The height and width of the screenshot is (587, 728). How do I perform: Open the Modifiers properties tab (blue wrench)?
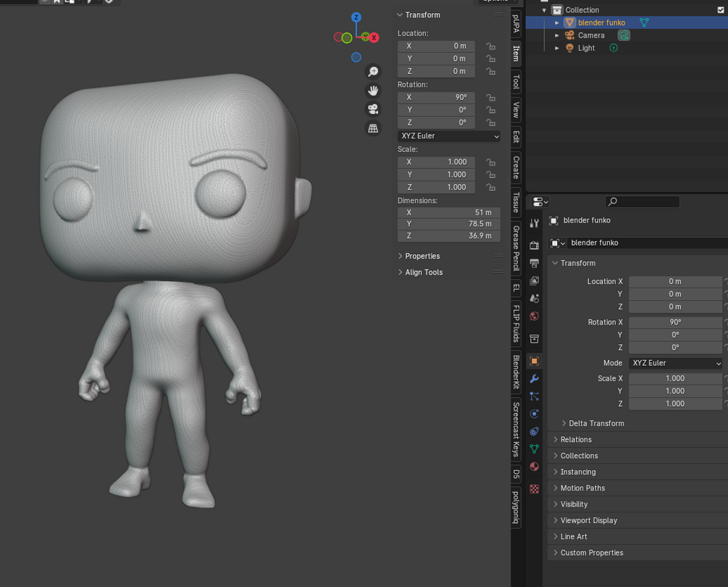(535, 378)
